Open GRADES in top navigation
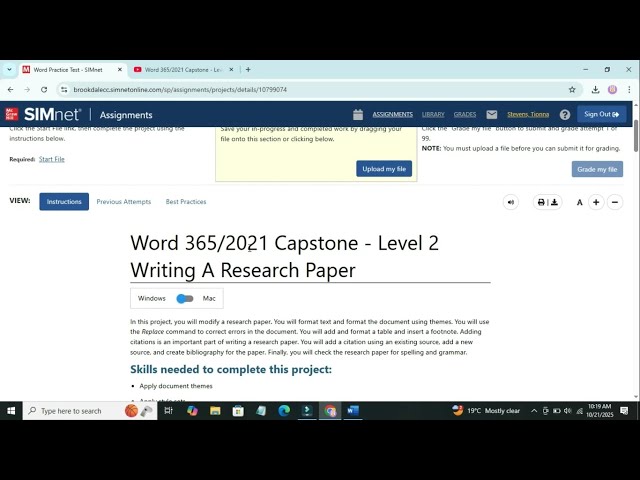640x480 pixels. [465, 115]
